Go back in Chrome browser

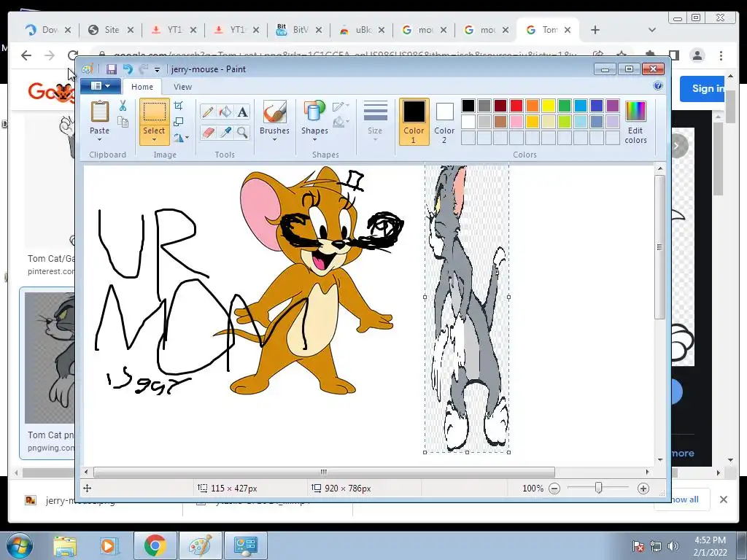click(26, 55)
